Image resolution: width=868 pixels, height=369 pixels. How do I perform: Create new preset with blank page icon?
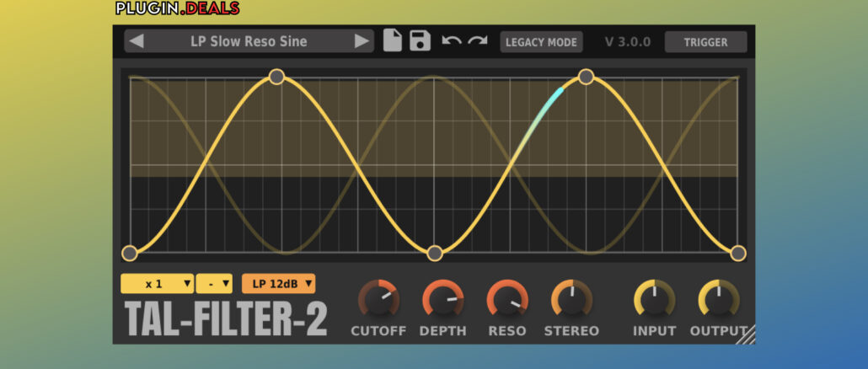point(393,41)
